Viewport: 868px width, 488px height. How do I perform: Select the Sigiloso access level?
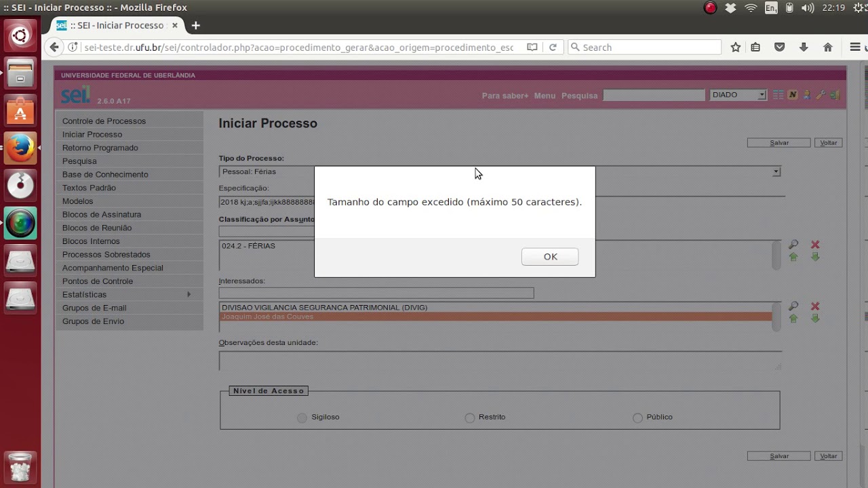tap(302, 418)
